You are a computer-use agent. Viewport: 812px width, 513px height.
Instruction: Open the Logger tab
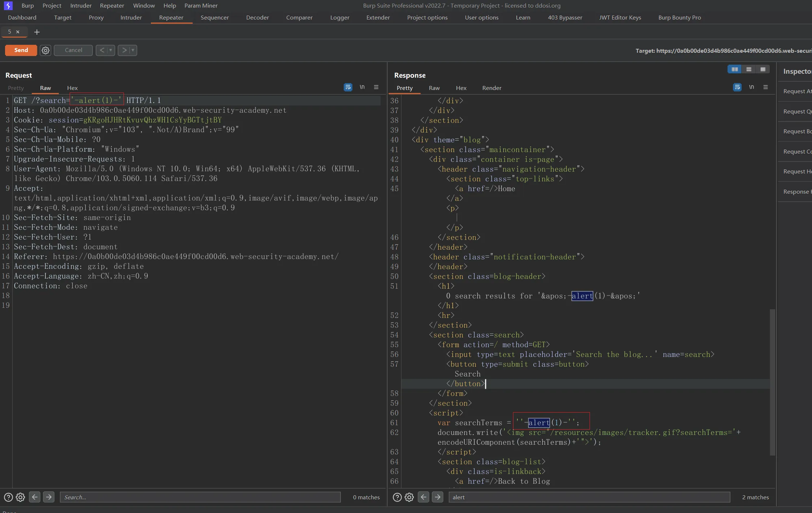[x=340, y=17]
